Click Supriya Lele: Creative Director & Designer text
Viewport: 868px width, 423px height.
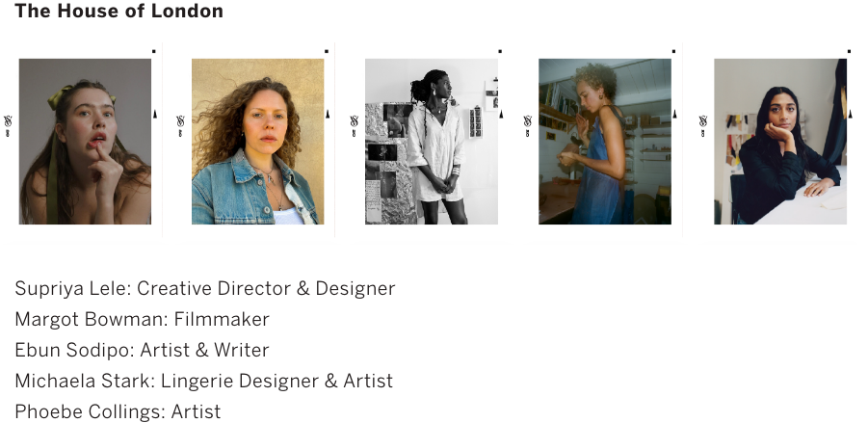coord(205,289)
